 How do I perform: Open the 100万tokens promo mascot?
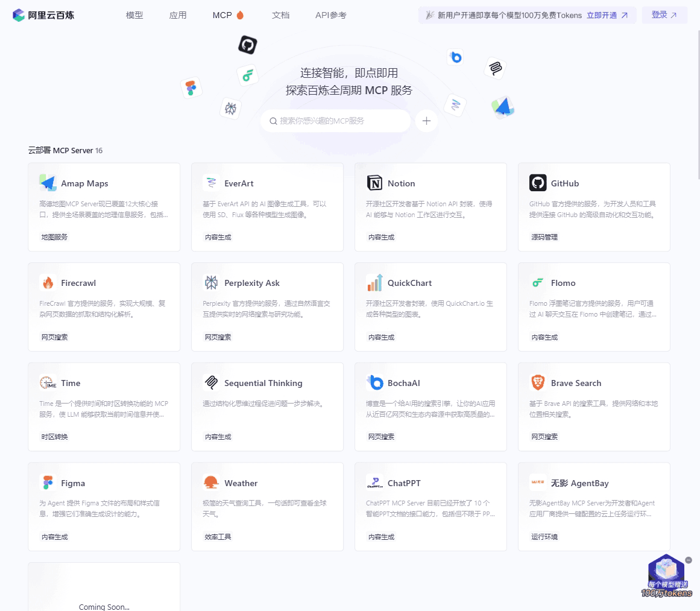pyautogui.click(x=666, y=576)
